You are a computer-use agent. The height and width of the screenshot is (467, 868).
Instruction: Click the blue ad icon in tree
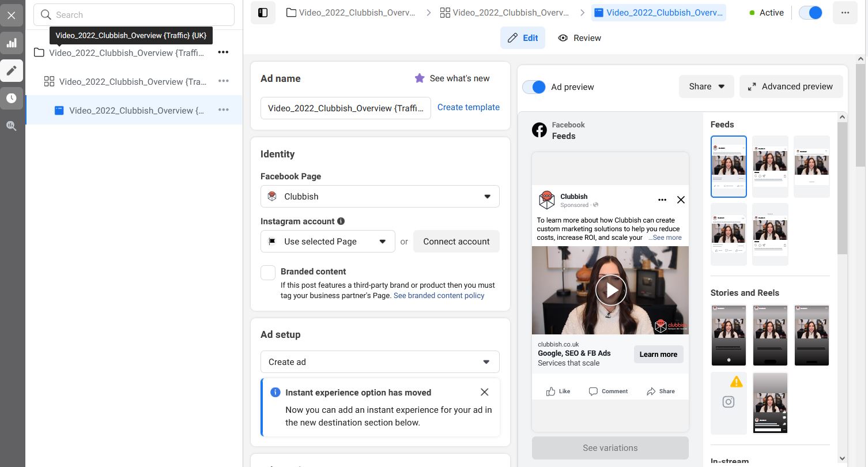pos(59,110)
